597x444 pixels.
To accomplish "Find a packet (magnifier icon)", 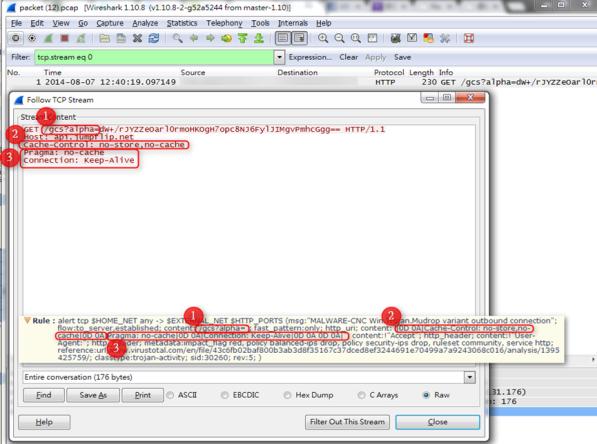I will point(177,38).
